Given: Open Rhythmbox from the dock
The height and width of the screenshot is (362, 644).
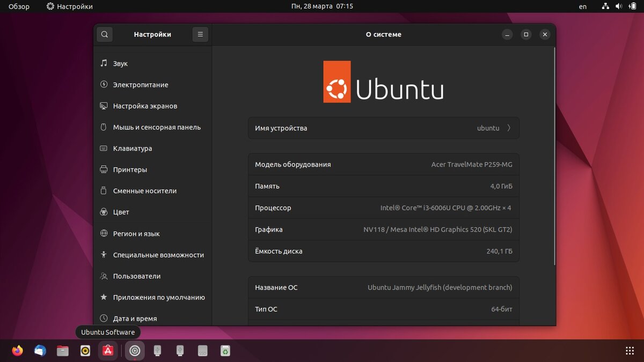Looking at the screenshot, I should [85, 351].
